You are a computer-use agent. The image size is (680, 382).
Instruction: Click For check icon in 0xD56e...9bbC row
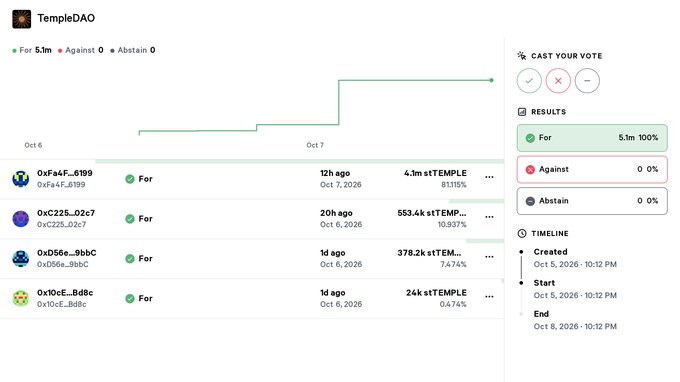[x=130, y=259]
